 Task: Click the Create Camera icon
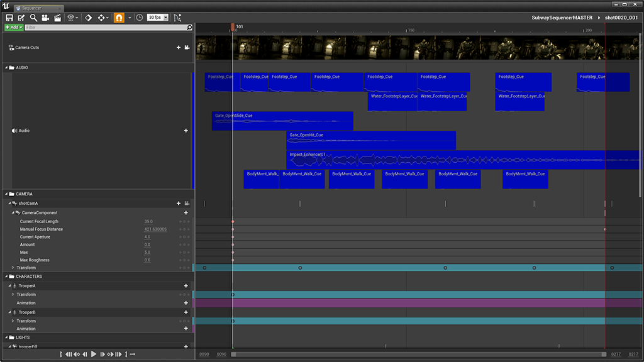45,18
